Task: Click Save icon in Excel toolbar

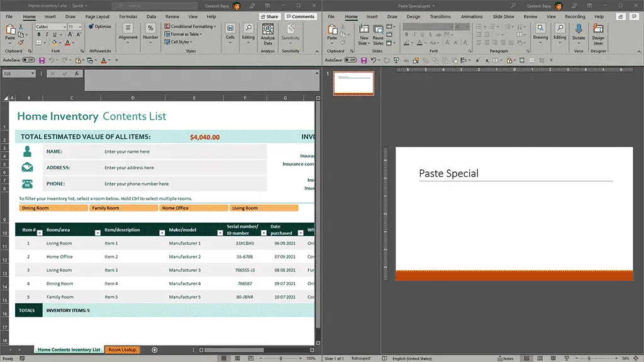Action: click(x=42, y=60)
